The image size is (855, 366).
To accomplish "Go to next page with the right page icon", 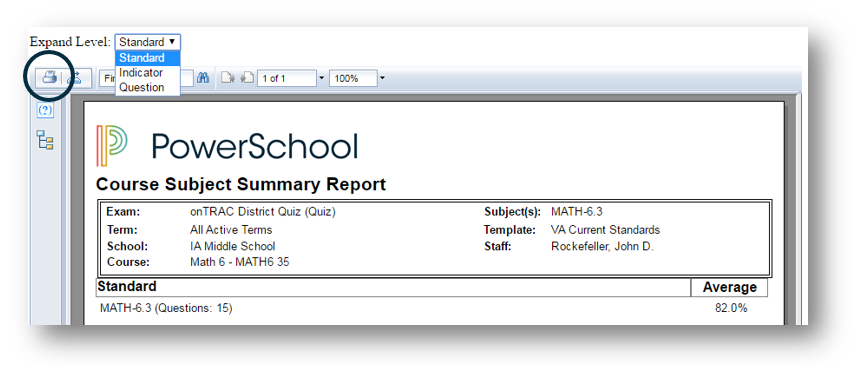I will click(248, 78).
